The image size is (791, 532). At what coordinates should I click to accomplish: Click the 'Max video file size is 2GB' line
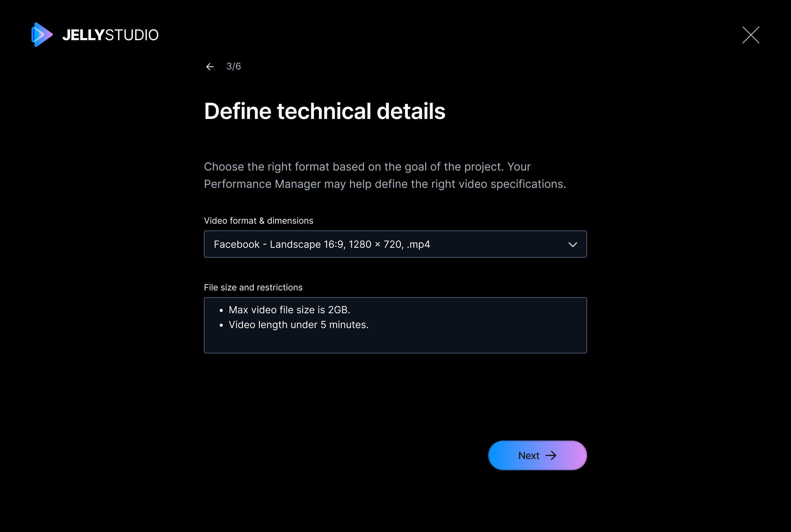pyautogui.click(x=289, y=310)
